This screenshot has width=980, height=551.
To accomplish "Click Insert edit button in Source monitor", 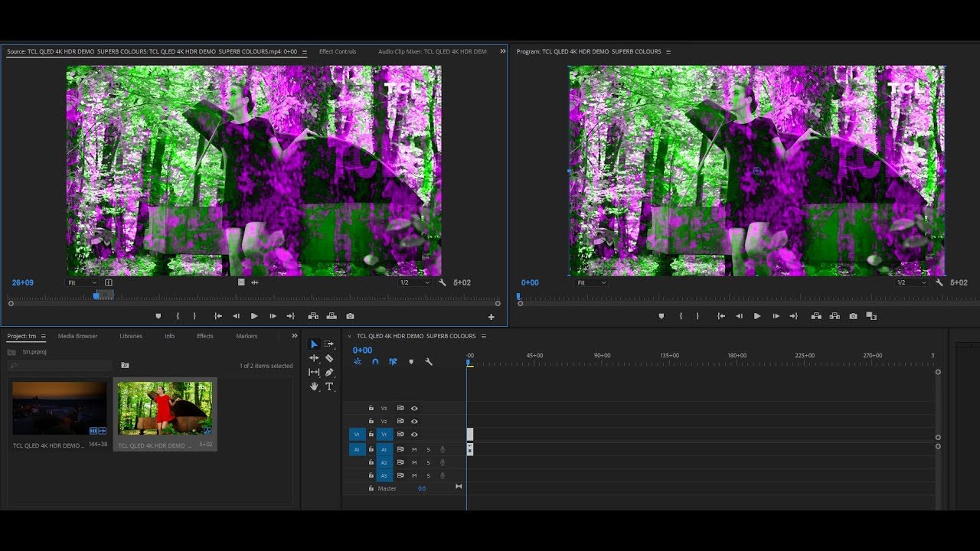I will [313, 316].
